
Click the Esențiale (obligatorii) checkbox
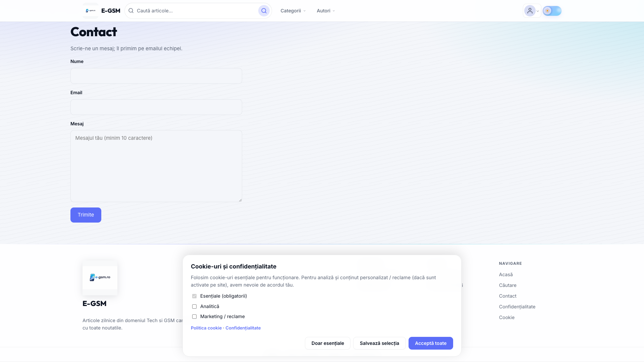coord(194,296)
